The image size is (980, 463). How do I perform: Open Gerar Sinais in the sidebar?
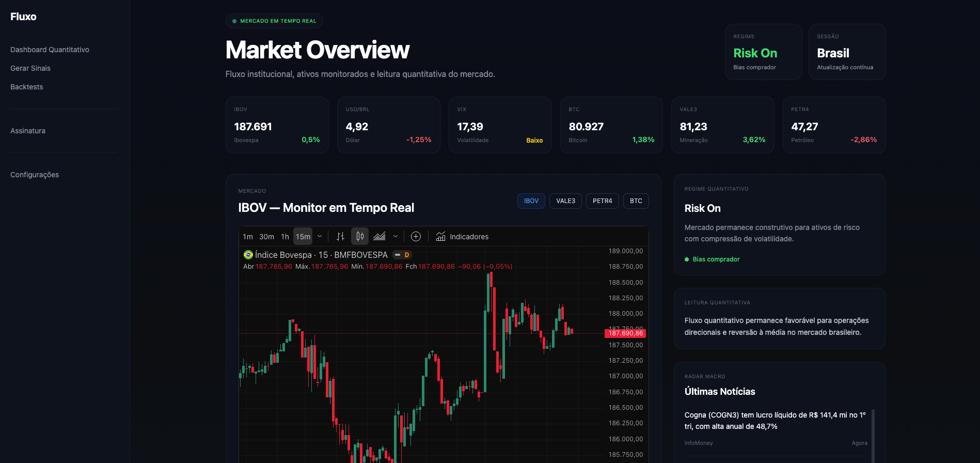coord(30,68)
